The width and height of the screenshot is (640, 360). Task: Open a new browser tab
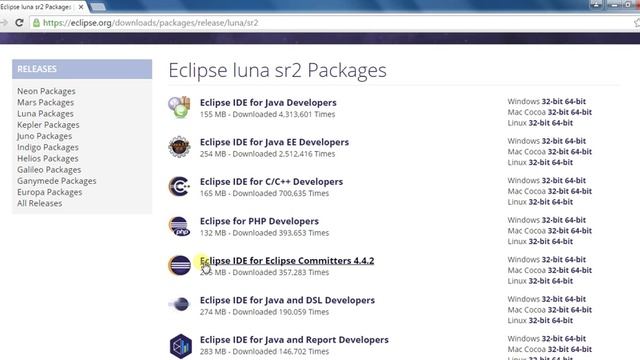click(98, 7)
